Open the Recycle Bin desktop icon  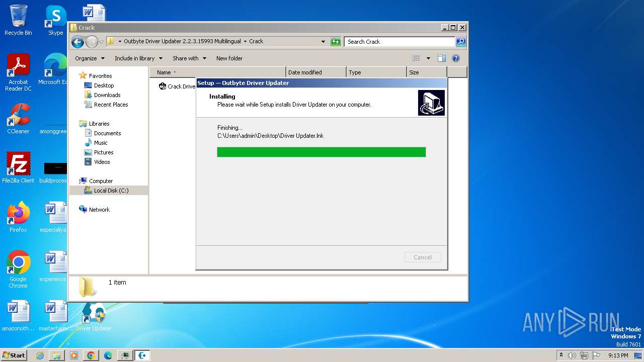coord(18,20)
